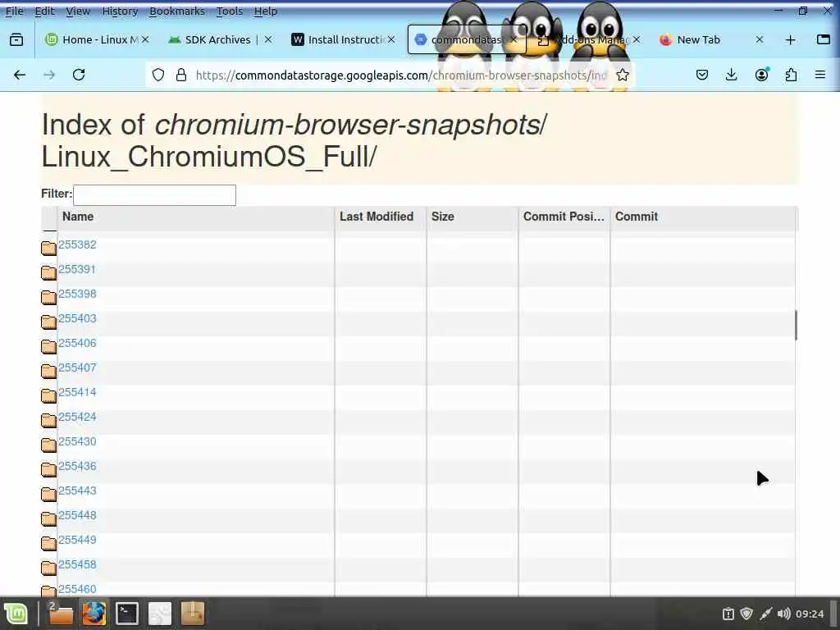Open tracking protection shield icon
Screen dimensions: 840x630
click(157, 75)
